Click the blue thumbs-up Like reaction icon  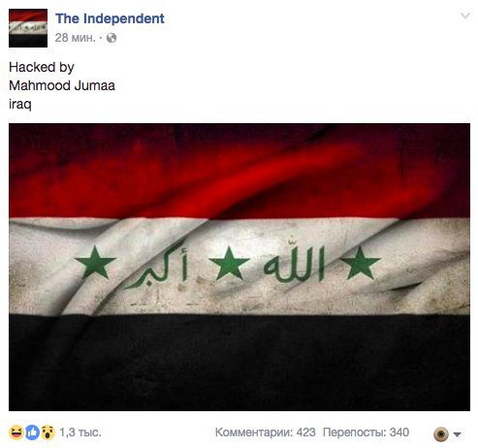click(32, 432)
